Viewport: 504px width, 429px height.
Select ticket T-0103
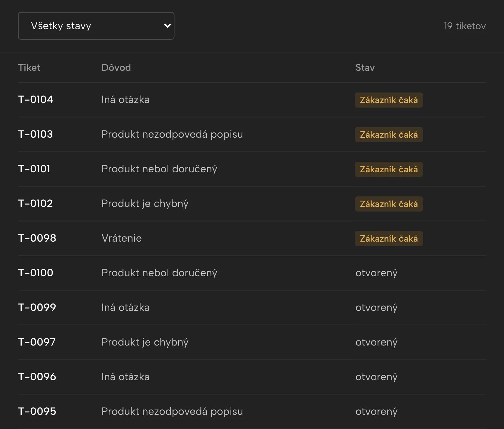click(36, 134)
